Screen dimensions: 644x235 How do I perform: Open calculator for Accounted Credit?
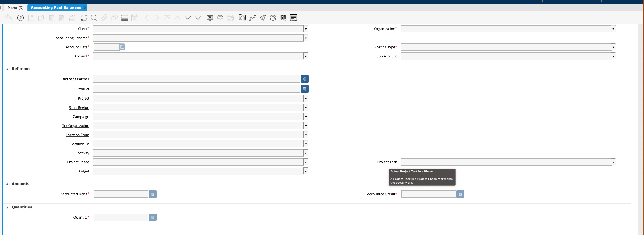[x=460, y=194]
